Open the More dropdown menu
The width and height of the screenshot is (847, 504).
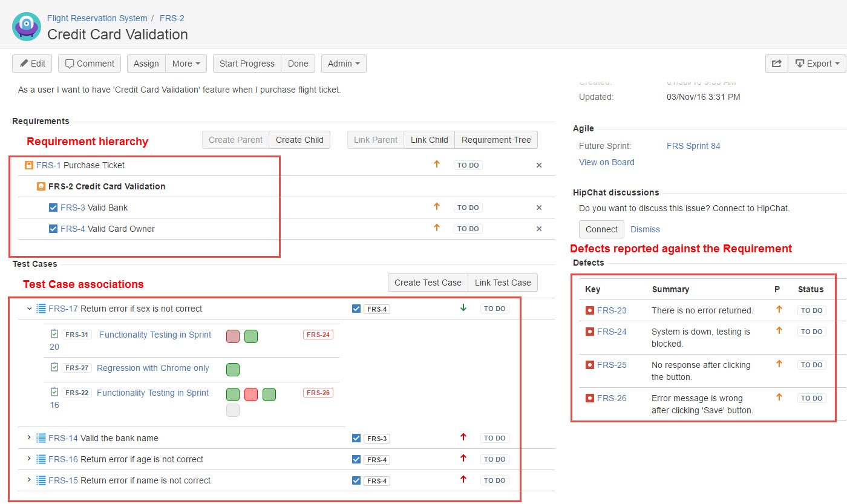(189, 64)
